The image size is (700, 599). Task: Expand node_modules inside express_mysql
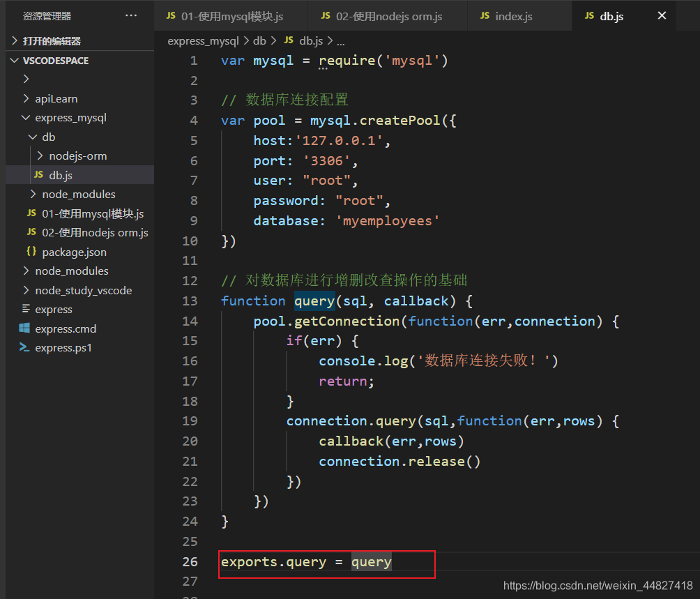[33, 194]
